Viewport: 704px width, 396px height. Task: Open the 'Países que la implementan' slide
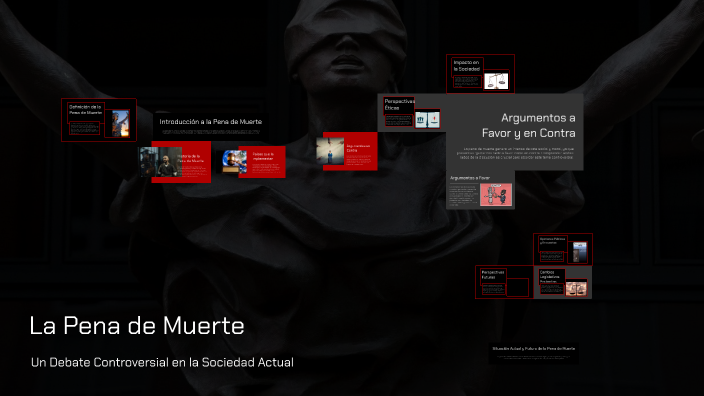point(262,162)
